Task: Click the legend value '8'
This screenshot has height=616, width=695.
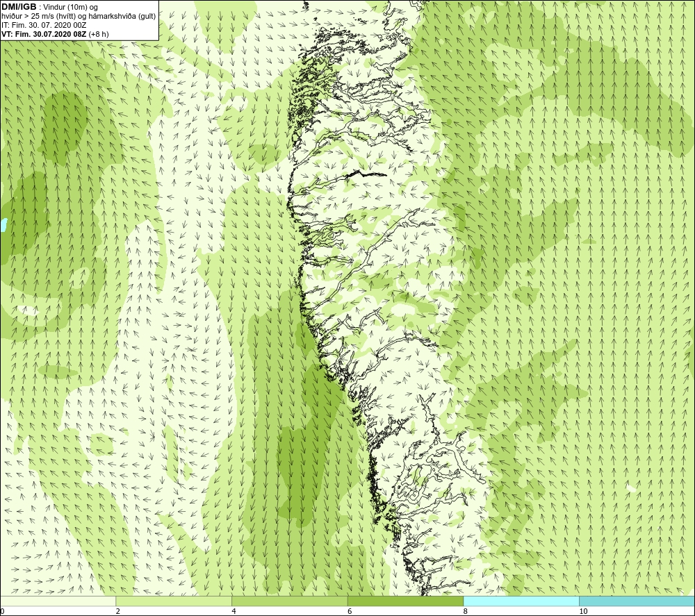Action: coord(466,611)
